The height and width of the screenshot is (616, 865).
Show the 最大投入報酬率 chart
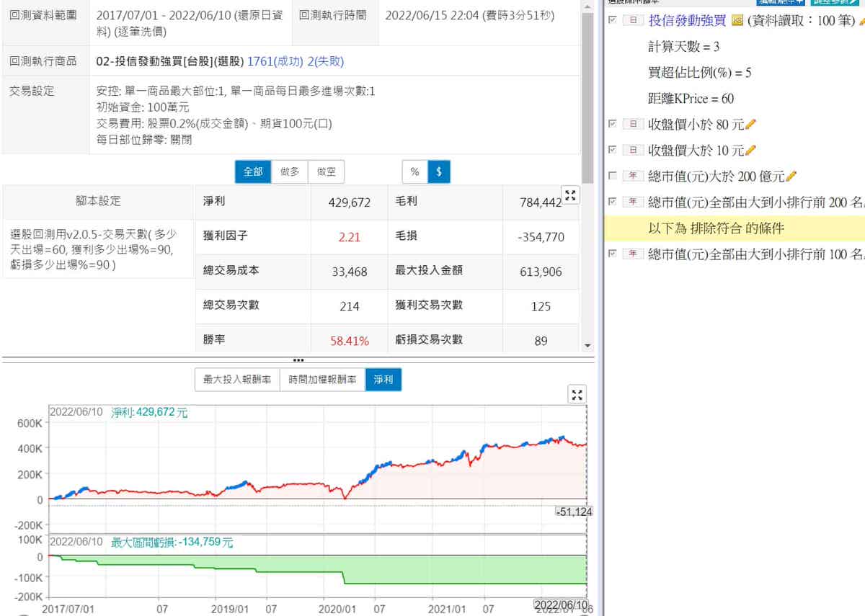pos(237,380)
